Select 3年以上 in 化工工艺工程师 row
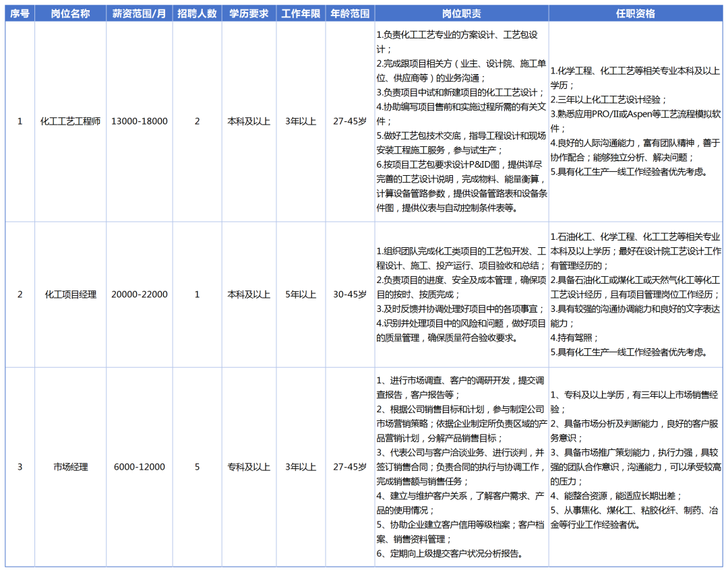 pos(301,121)
